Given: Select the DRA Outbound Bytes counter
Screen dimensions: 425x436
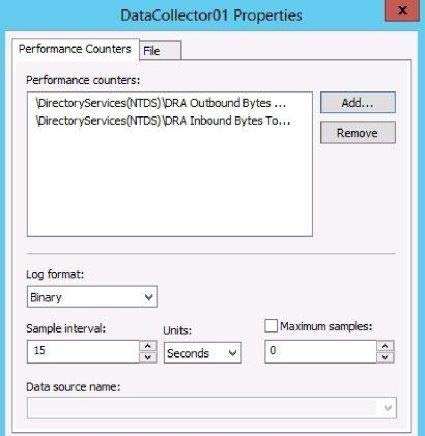Looking at the screenshot, I should tap(161, 103).
